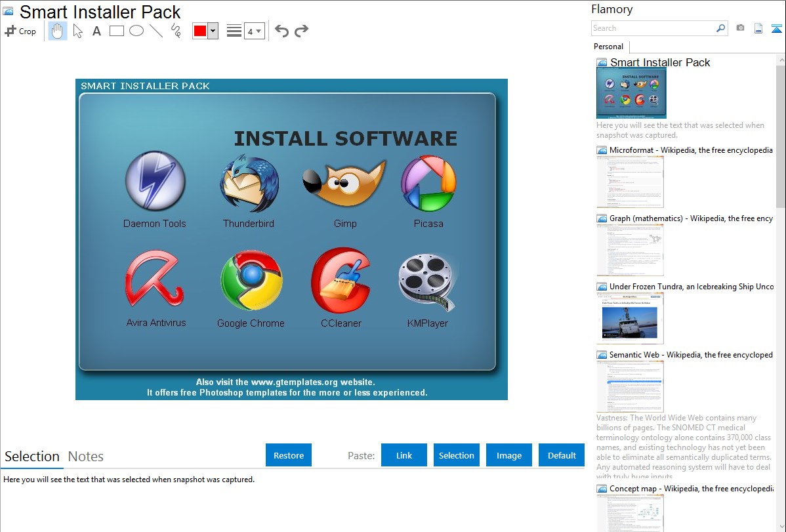Click the Smart Installer Pack list title
Image resolution: width=786 pixels, height=532 pixels.
659,63
